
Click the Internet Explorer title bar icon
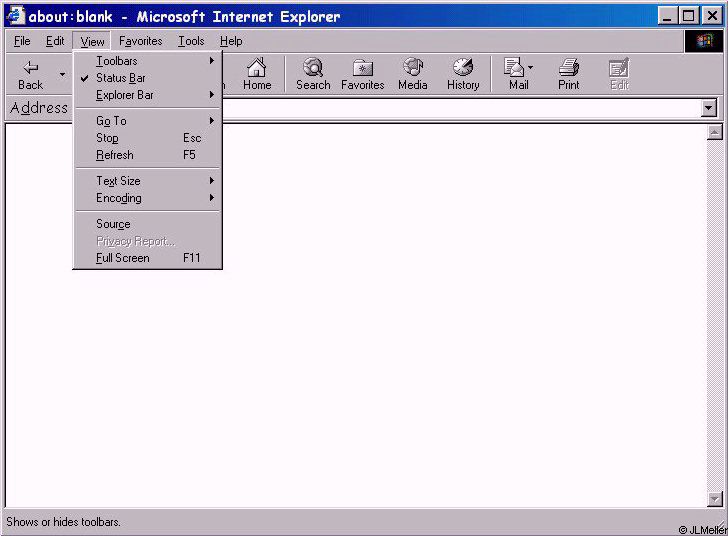pos(15,16)
